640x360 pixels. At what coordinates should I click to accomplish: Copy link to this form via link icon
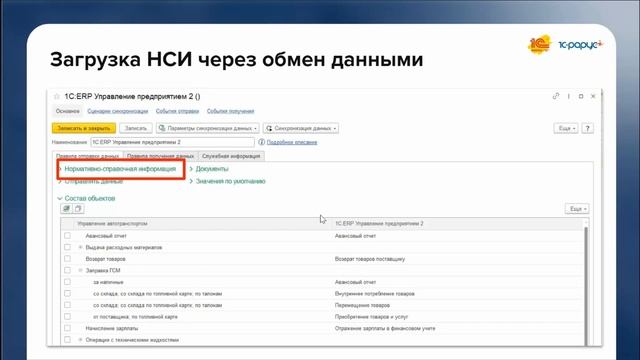[556, 96]
